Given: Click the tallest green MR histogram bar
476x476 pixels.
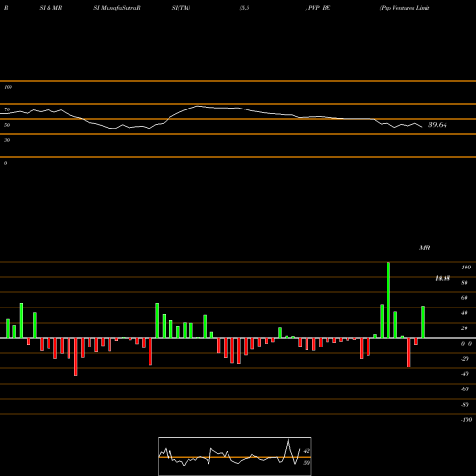Looking at the screenshot, I should click(388, 300).
